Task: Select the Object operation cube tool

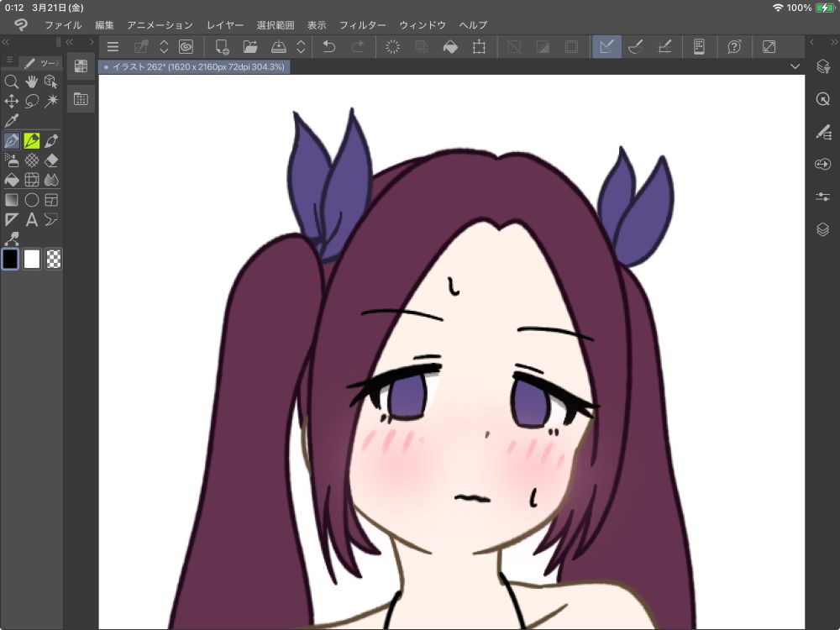Action: coord(51,81)
